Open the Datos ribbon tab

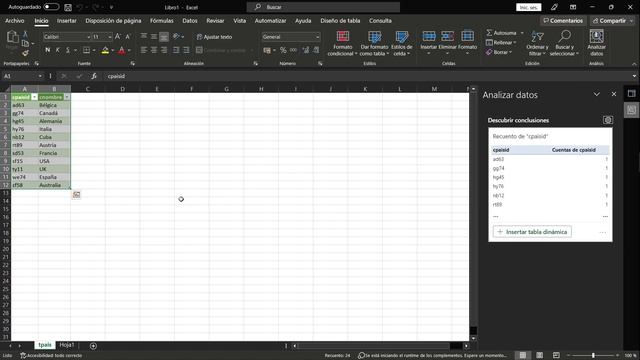tap(190, 21)
